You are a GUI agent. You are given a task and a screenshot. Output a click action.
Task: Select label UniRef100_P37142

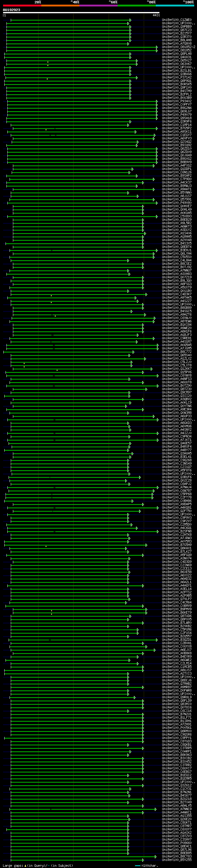point(177,78)
